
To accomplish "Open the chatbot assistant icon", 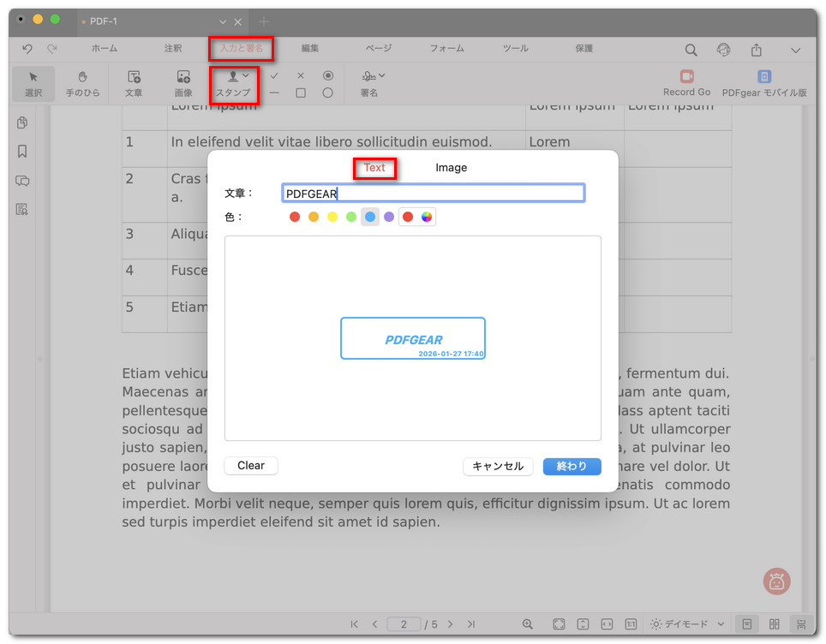I will point(777,581).
